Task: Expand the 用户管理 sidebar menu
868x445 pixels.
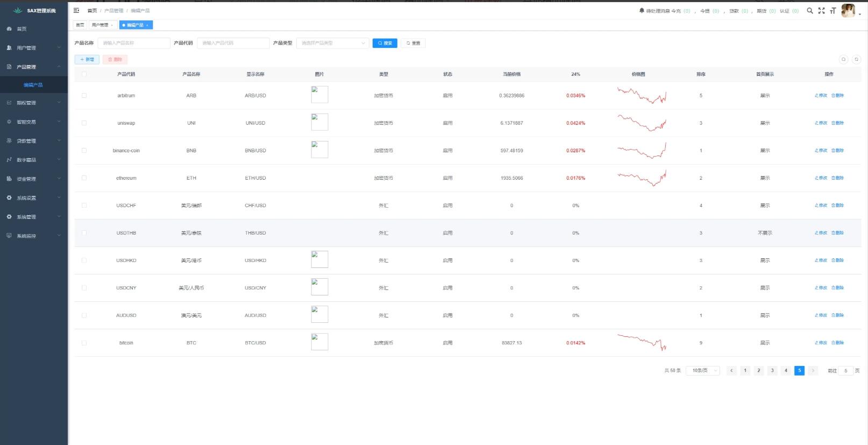Action: coord(33,48)
